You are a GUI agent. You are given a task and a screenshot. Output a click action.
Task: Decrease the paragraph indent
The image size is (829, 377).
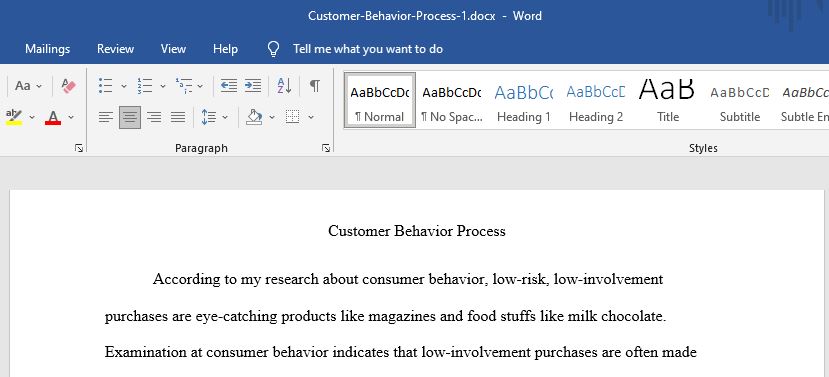[228, 86]
